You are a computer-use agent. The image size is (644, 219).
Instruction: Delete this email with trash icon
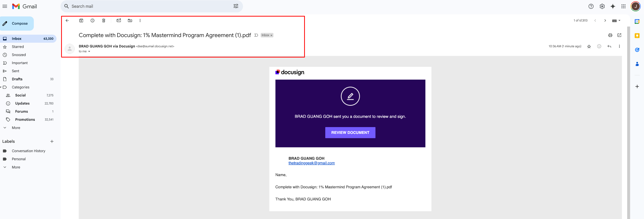104,21
